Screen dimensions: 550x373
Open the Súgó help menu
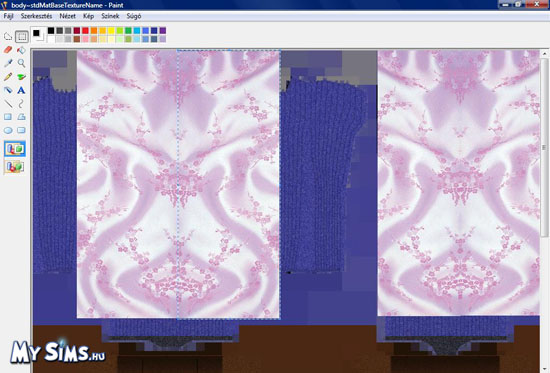pyautogui.click(x=134, y=16)
